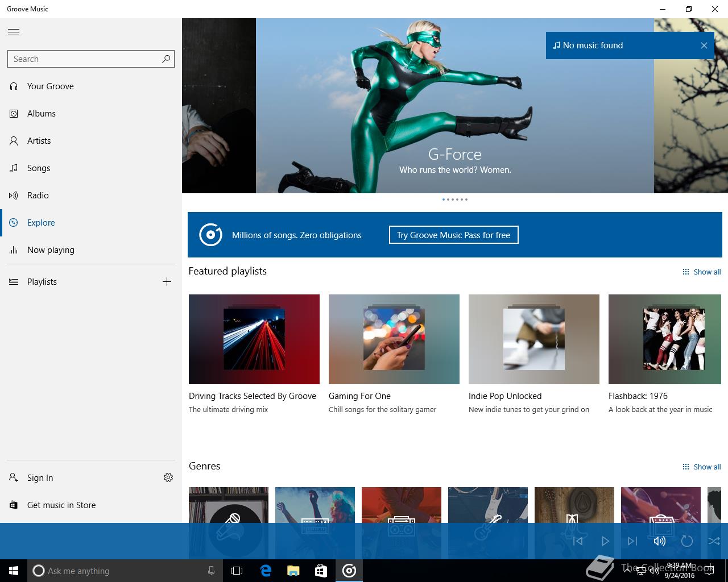728x582 pixels.
Task: Open Now playing view
Action: click(91, 250)
